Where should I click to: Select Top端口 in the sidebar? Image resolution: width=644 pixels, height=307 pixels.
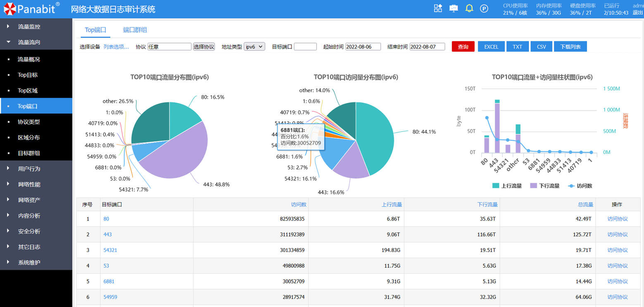36,106
